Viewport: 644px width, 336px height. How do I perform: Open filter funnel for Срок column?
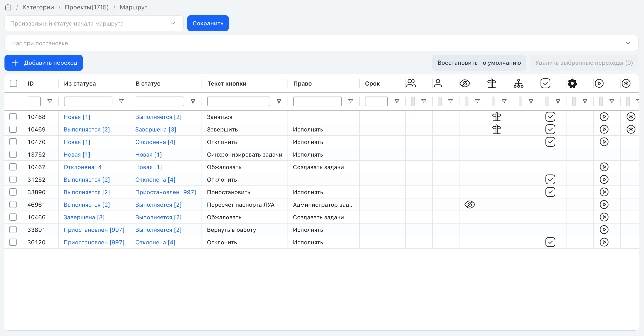397,101
